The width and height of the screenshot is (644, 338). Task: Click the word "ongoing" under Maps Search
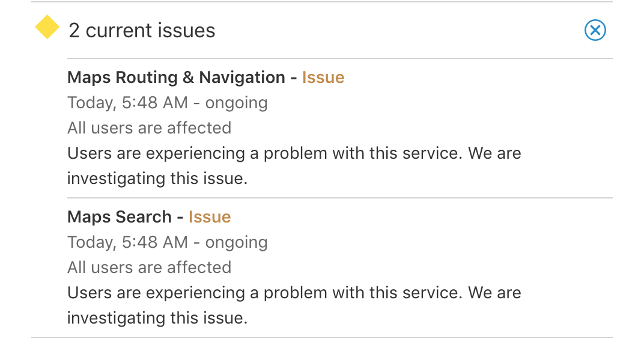237,242
